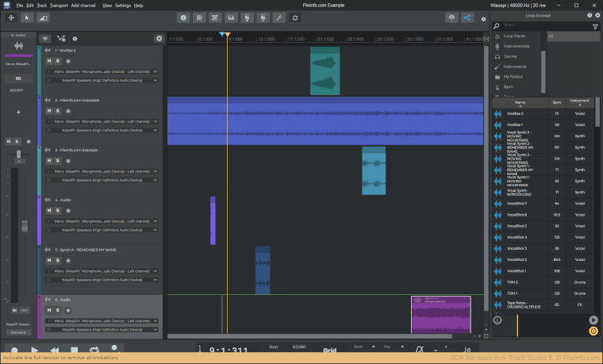Screen dimensions: 603x364
Task: Arm recording on track 3
Action: [x=67, y=160]
